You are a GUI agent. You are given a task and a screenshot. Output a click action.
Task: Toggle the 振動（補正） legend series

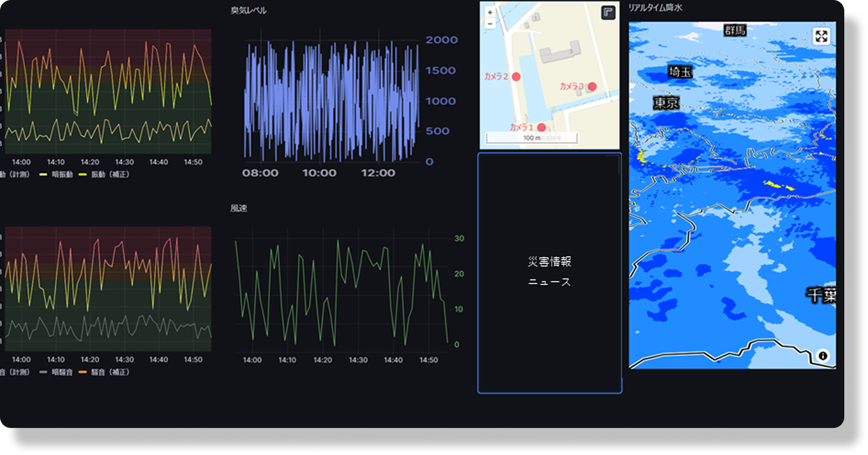tap(104, 174)
